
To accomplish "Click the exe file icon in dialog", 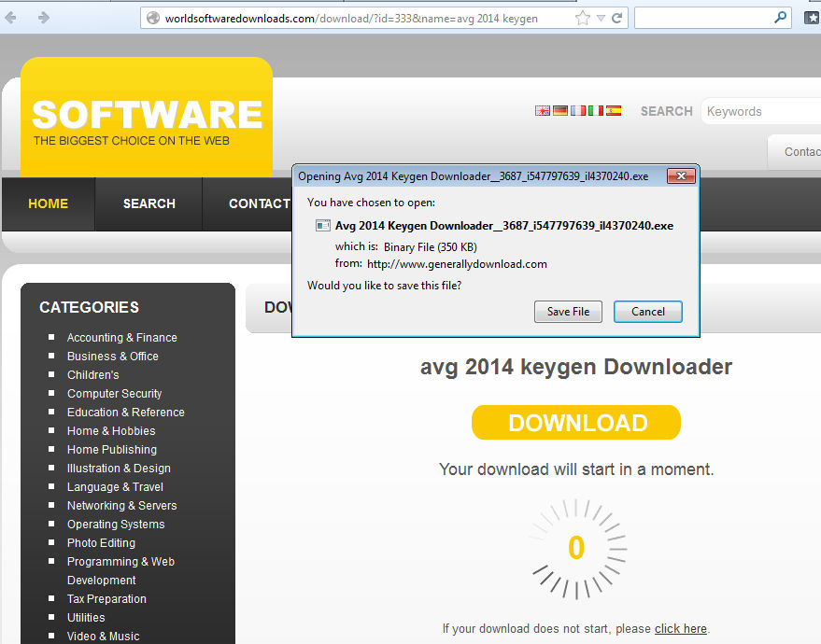I will (x=322, y=226).
